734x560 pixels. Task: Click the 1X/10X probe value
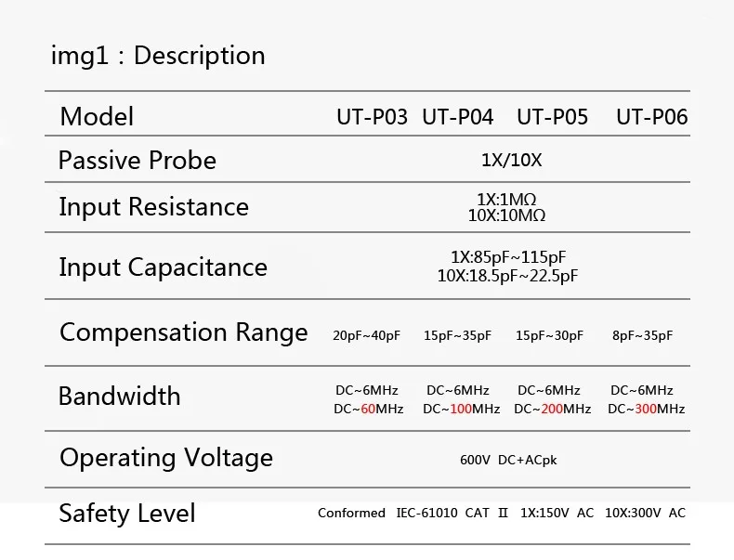511,160
